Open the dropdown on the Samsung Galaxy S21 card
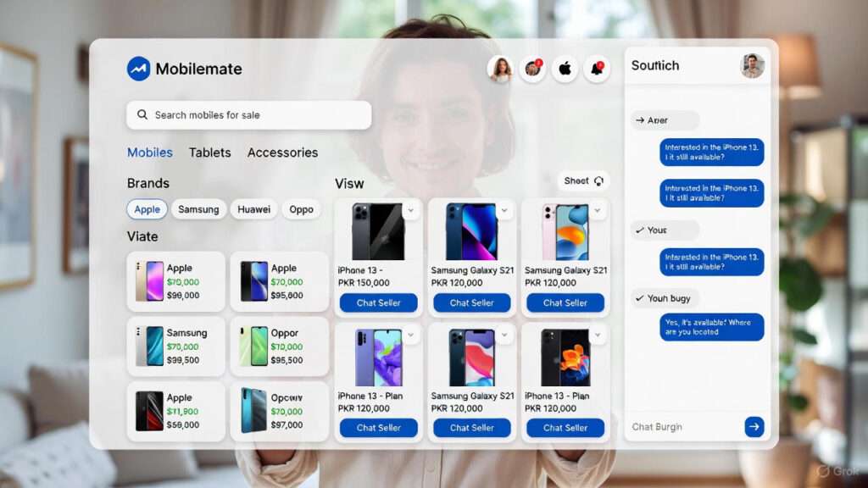The width and height of the screenshot is (868, 488). (504, 210)
